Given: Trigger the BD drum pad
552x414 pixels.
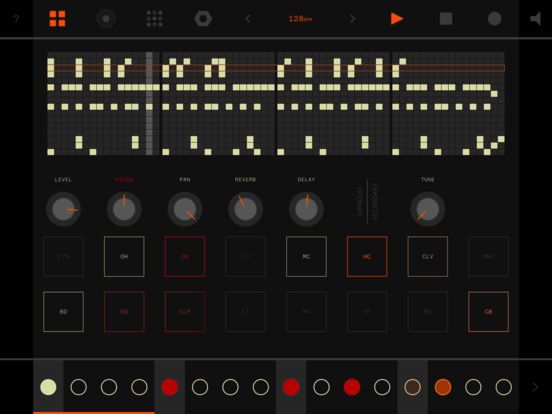Looking at the screenshot, I should pos(63,312).
